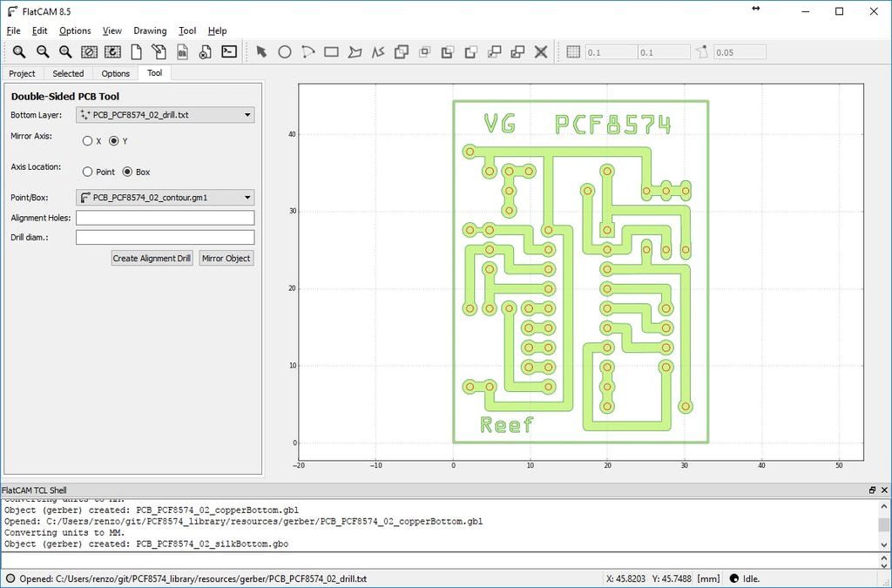Click the new document toolbar icon
Image resolution: width=892 pixels, height=588 pixels.
[x=136, y=52]
